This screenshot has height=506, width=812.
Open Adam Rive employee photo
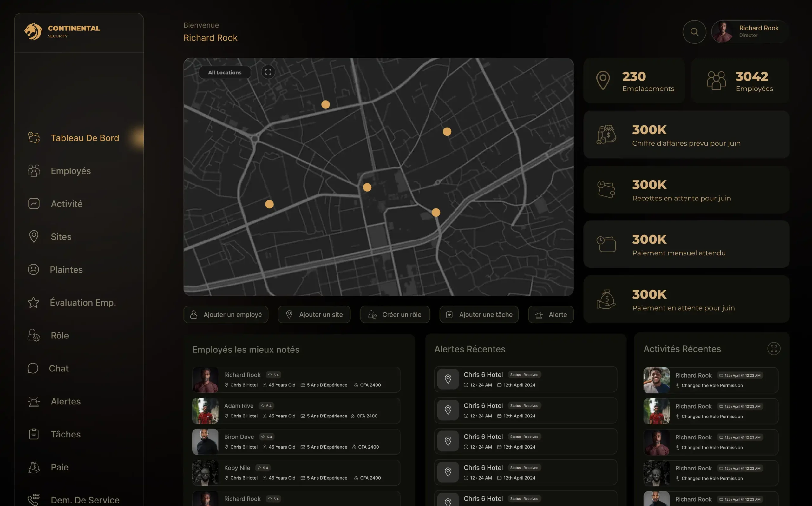click(x=206, y=411)
